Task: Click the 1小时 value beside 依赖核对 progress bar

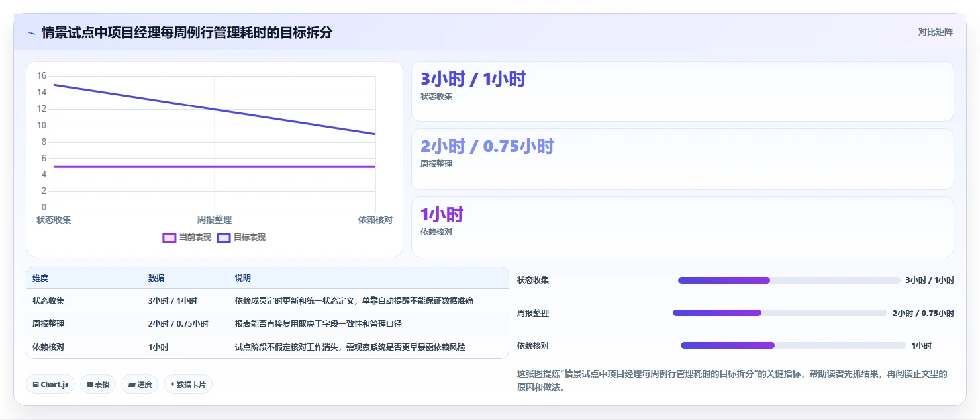Action: [x=922, y=345]
